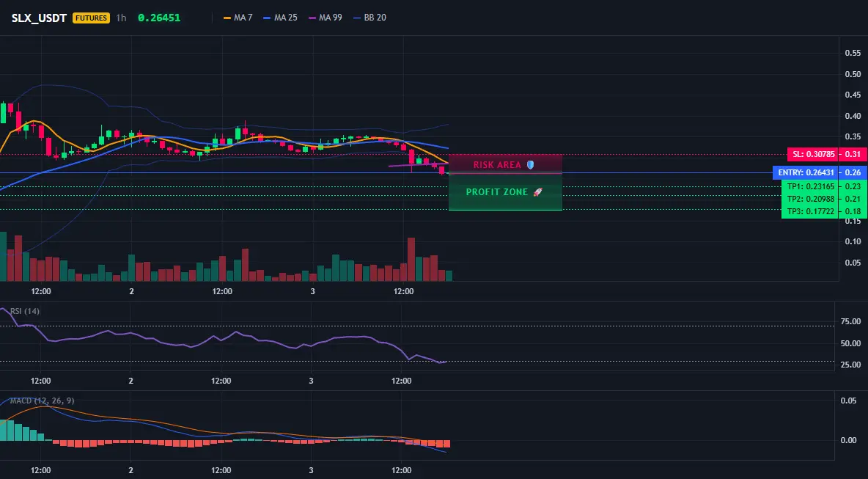Click the 25.00 RSI axis label
The height and width of the screenshot is (479, 868).
pyautogui.click(x=851, y=365)
